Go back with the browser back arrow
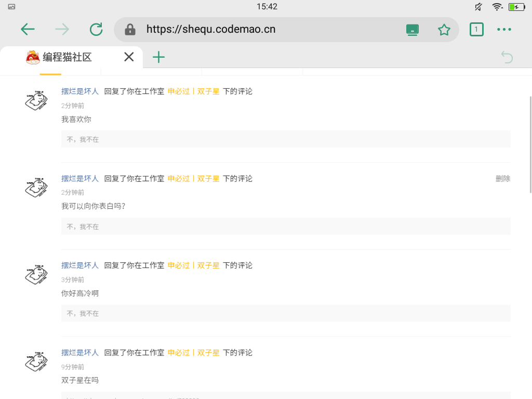Screen dimensions: 532x399 point(28,30)
